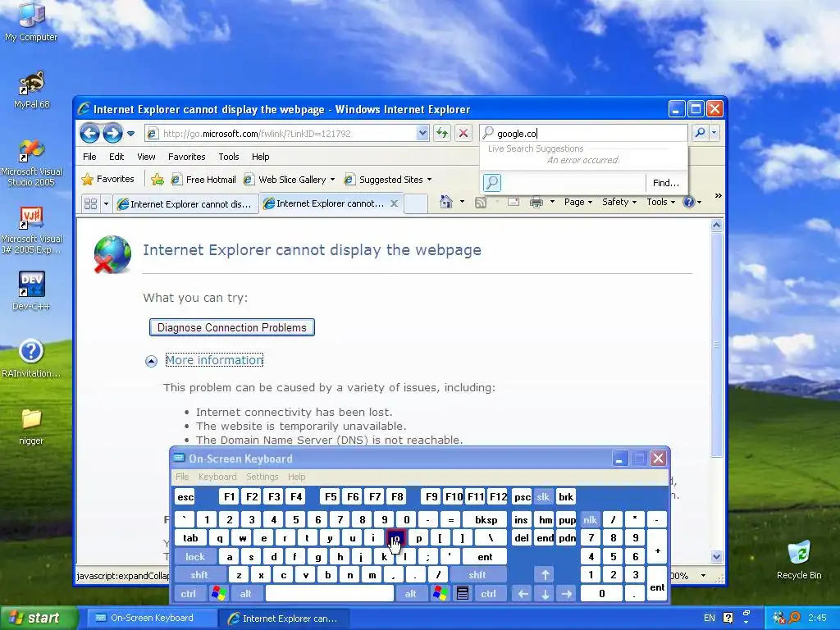
Task: Open the search provider dropdown arrow
Action: click(714, 133)
